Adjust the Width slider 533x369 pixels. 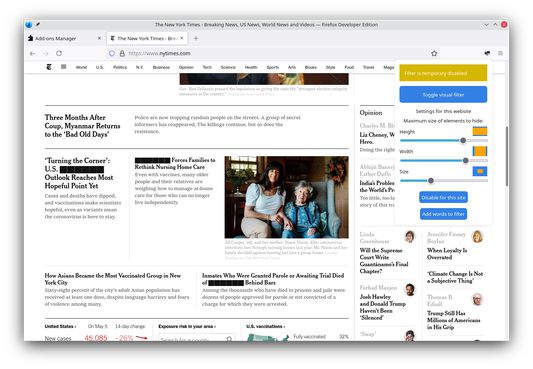pos(444,160)
